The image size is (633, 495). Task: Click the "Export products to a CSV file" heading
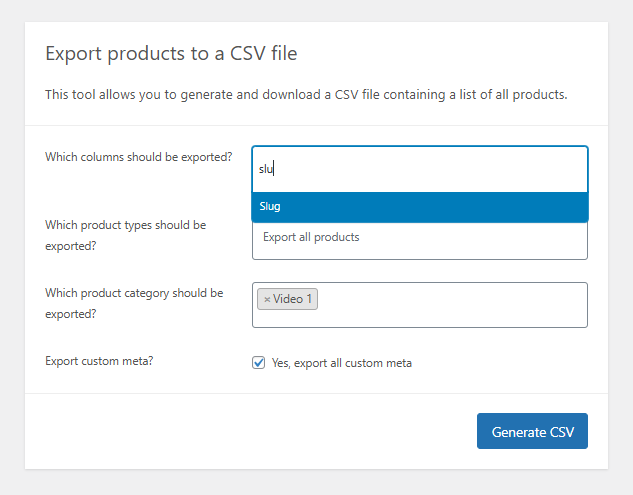click(x=171, y=54)
